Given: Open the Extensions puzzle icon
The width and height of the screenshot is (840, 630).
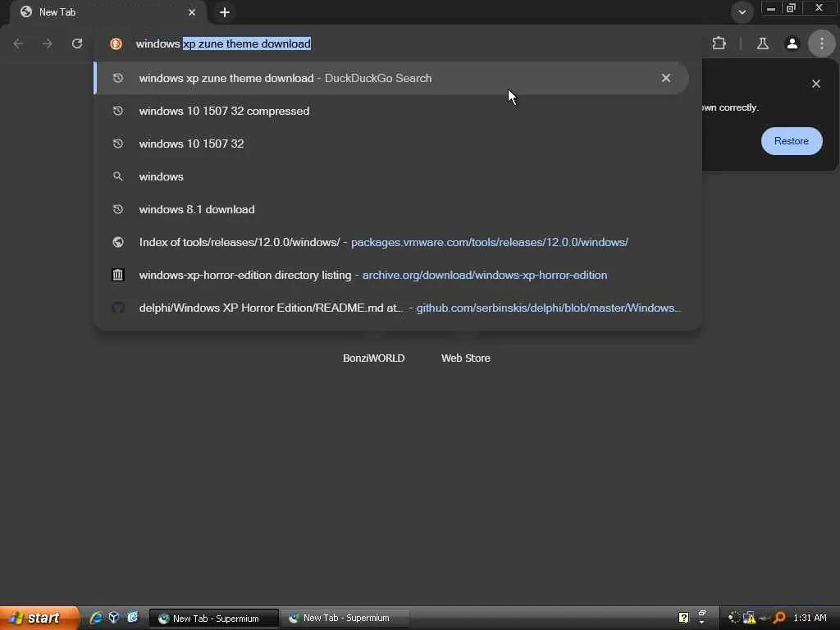Looking at the screenshot, I should tap(719, 43).
